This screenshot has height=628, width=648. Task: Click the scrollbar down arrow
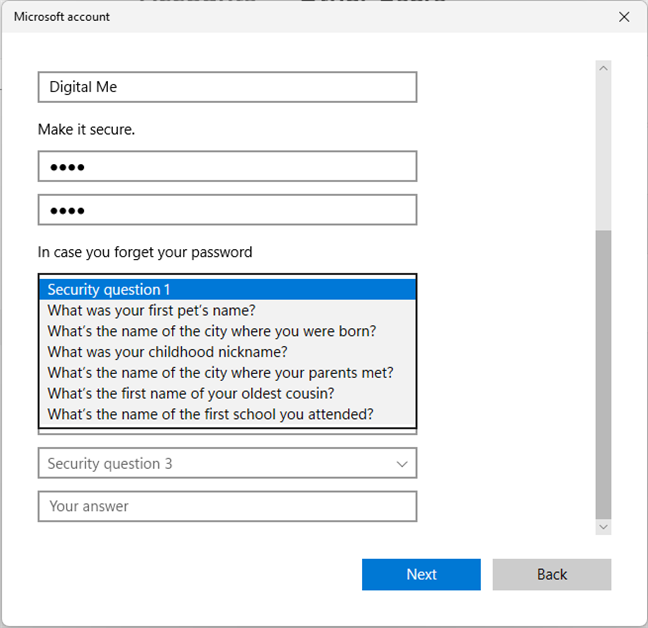click(x=603, y=526)
